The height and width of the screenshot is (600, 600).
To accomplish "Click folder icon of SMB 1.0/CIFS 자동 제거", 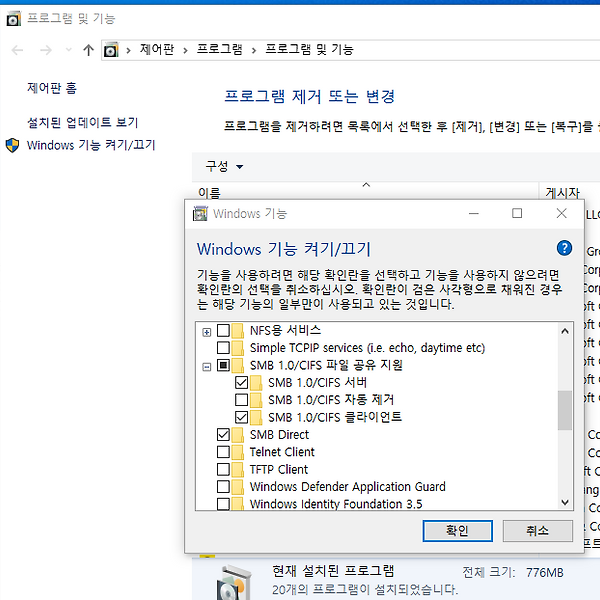I will pos(256,400).
